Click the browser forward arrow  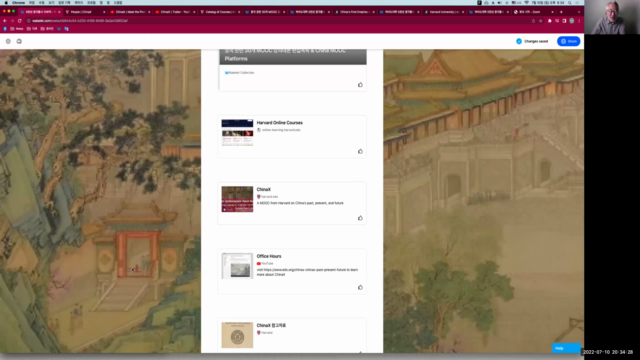click(12, 21)
